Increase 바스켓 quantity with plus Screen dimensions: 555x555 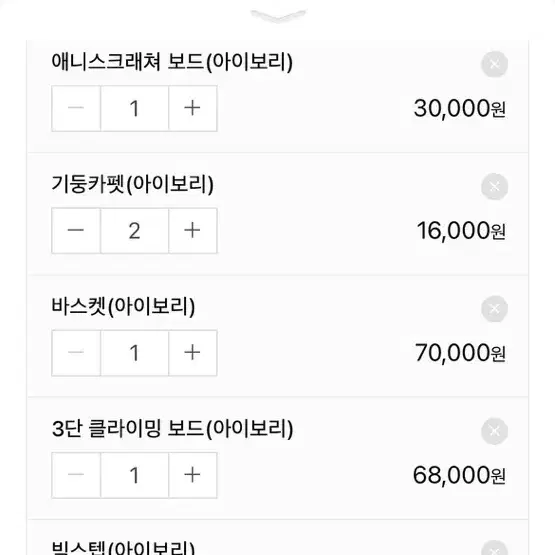193,353
